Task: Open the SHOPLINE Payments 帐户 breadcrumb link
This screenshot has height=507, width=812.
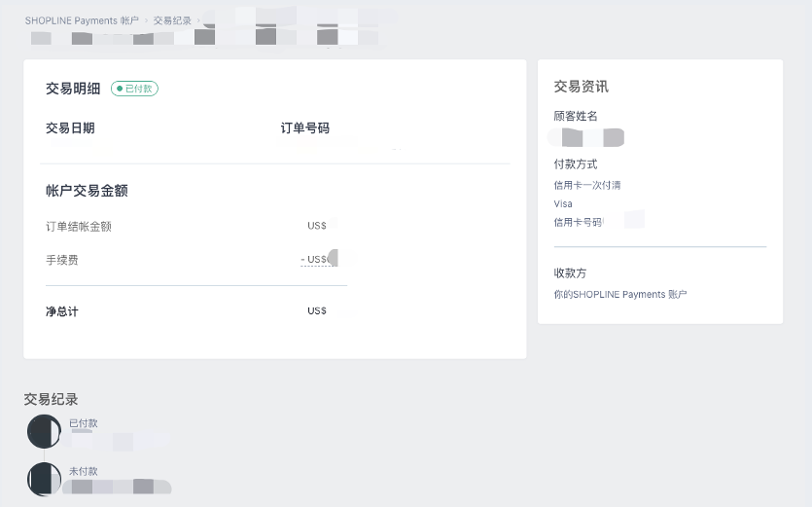Action: (82, 20)
